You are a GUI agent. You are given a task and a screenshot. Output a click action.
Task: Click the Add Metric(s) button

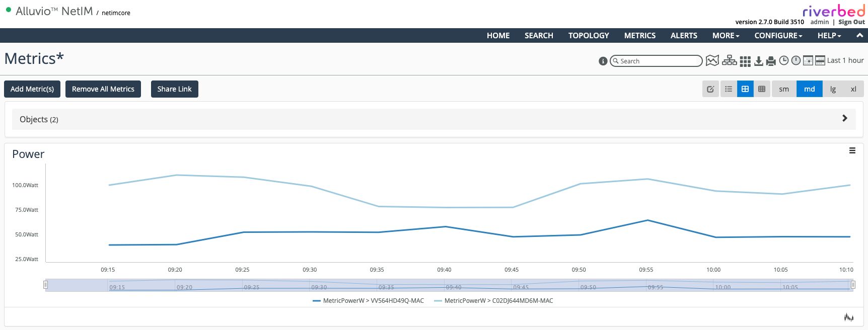pyautogui.click(x=32, y=89)
